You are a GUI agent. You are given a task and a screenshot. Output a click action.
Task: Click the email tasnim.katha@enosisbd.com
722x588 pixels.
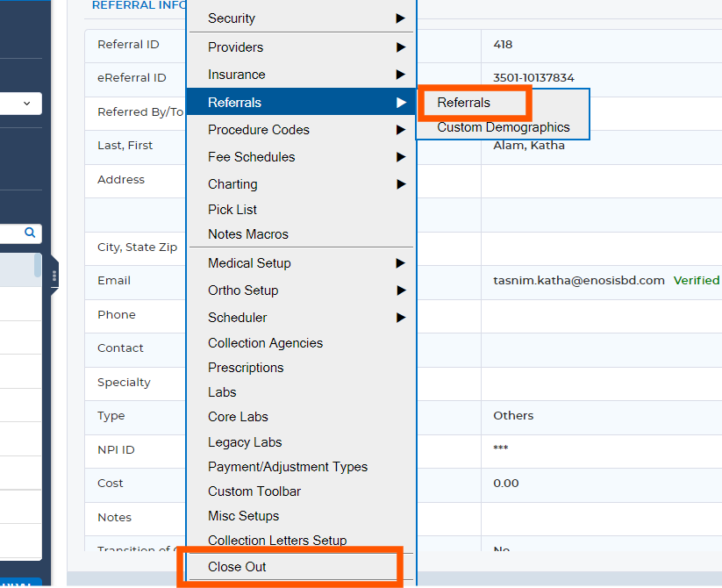(579, 281)
